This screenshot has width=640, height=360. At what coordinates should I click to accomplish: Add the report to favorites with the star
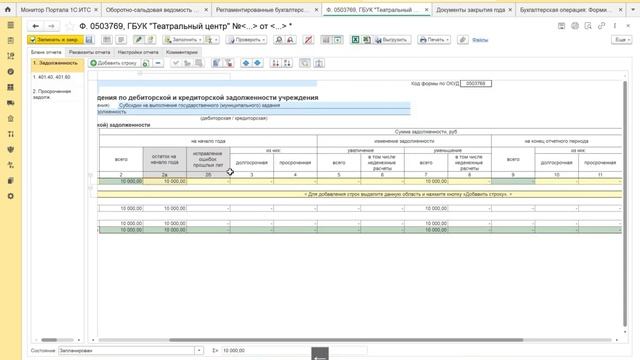point(70,27)
